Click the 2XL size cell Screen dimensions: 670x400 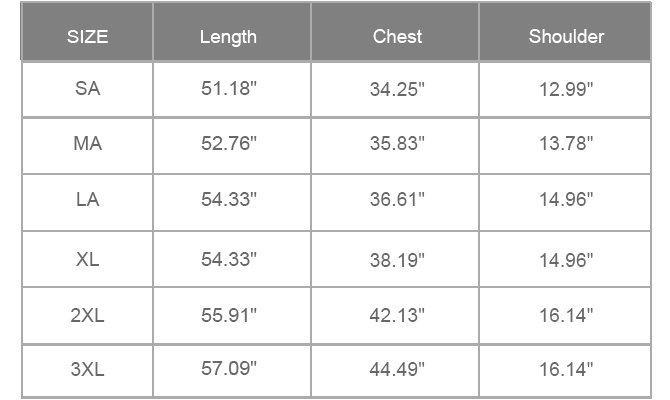point(88,315)
